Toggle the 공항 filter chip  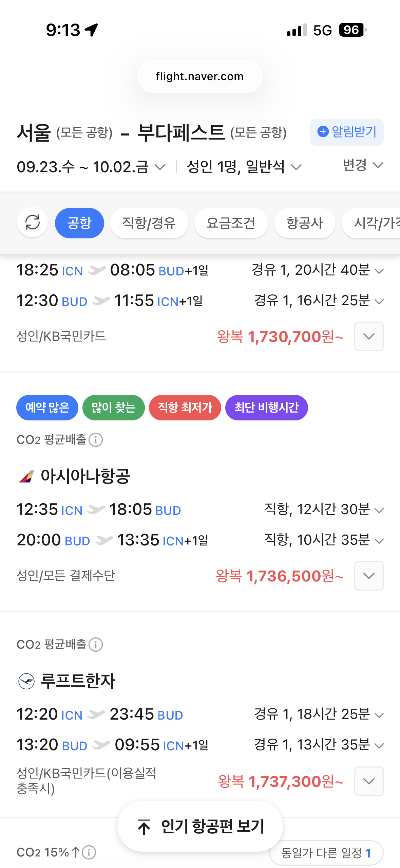tap(79, 223)
